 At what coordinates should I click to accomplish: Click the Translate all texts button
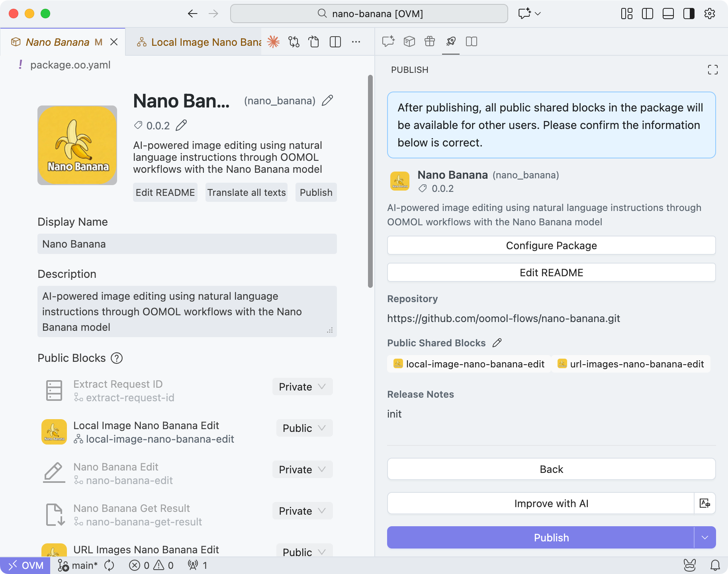pos(246,192)
